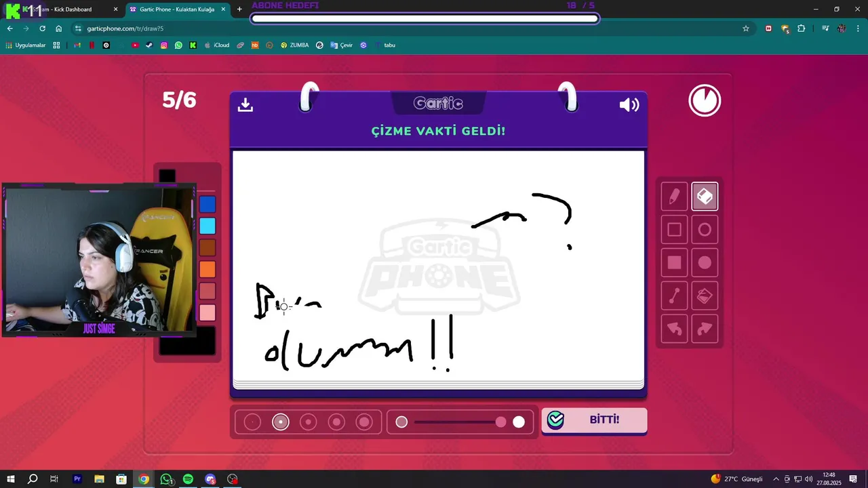868x488 pixels.
Task: Bookmark this page with the star icon
Action: point(746,28)
